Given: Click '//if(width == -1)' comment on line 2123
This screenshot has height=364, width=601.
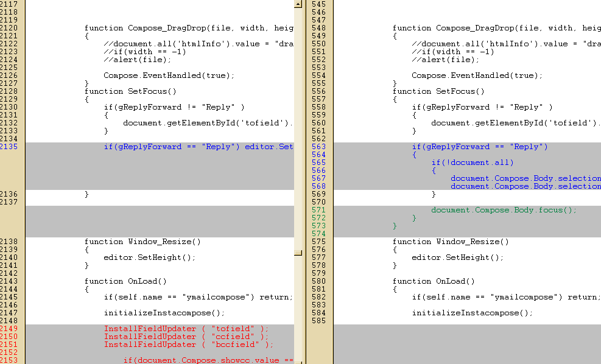Looking at the screenshot, I should coord(144,52).
